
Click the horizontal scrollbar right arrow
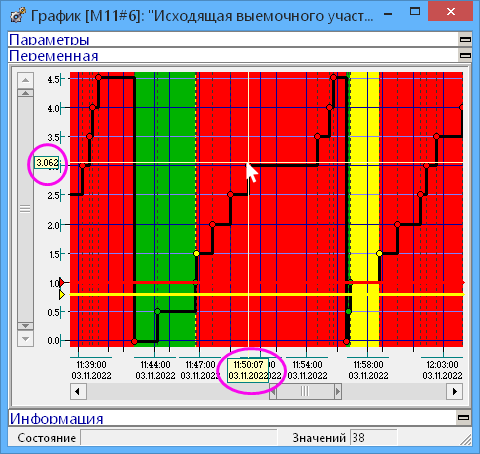click(x=455, y=391)
